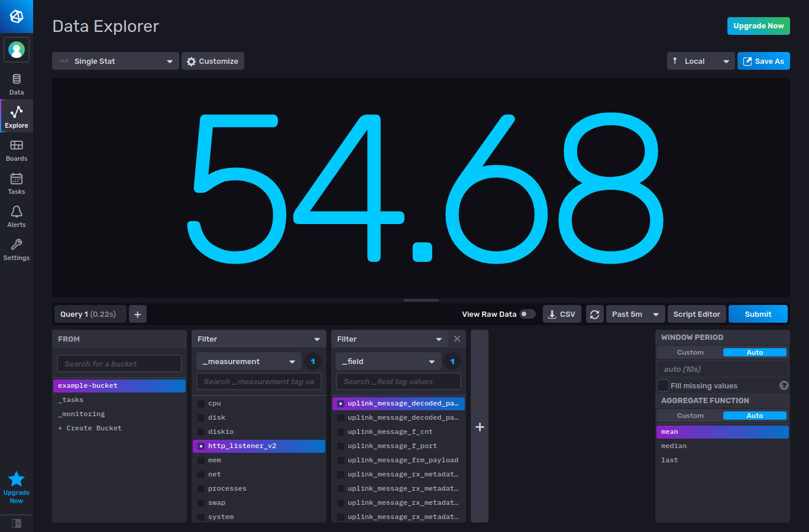
Task: Click the Save As button
Action: click(763, 61)
